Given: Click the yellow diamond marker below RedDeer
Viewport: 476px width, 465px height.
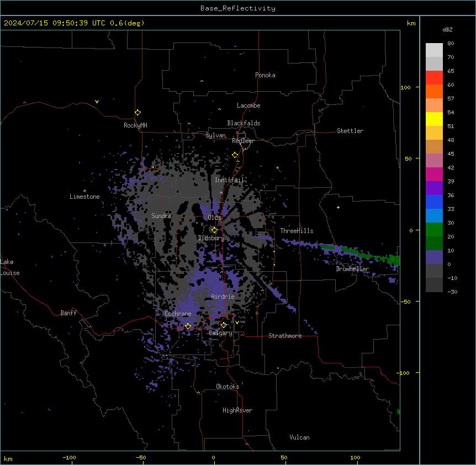Looking at the screenshot, I should pyautogui.click(x=235, y=155).
